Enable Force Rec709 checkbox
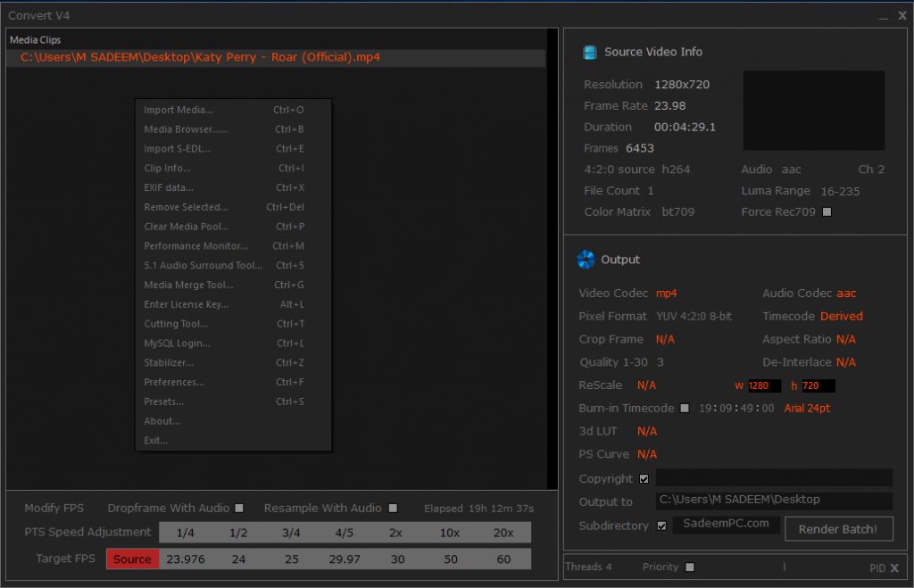This screenshot has height=588, width=914. [x=827, y=212]
